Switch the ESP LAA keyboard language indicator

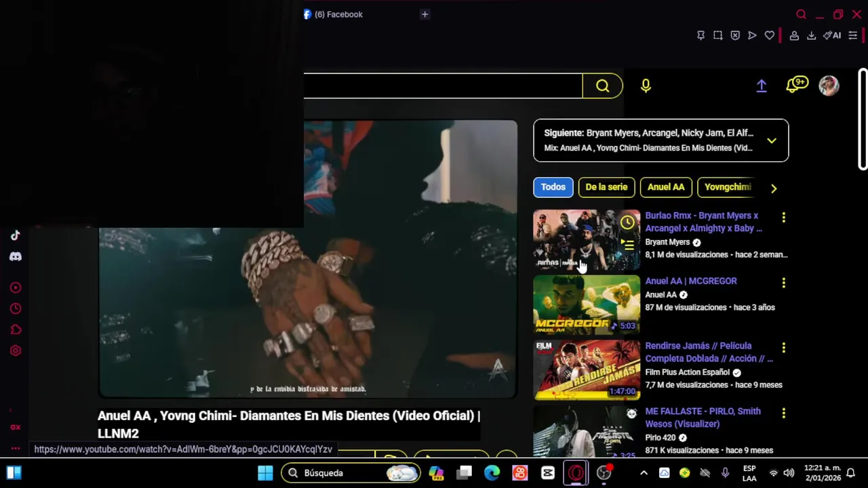(x=749, y=473)
